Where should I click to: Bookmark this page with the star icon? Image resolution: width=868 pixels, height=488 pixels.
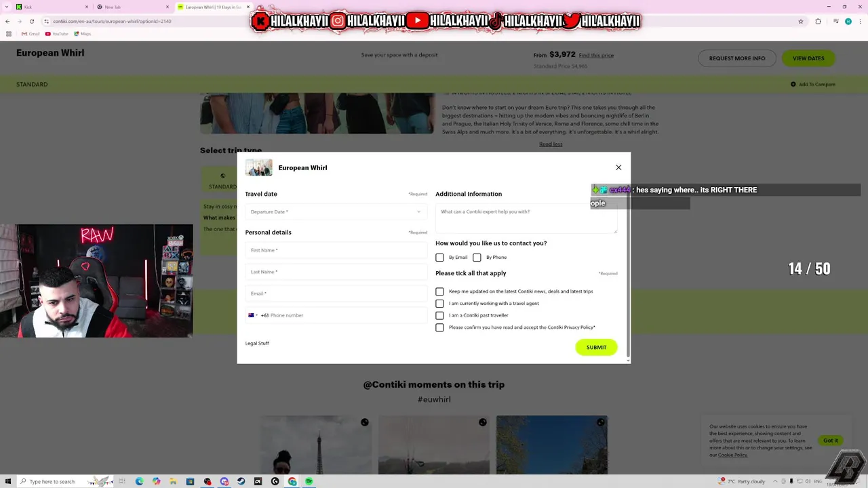[800, 21]
